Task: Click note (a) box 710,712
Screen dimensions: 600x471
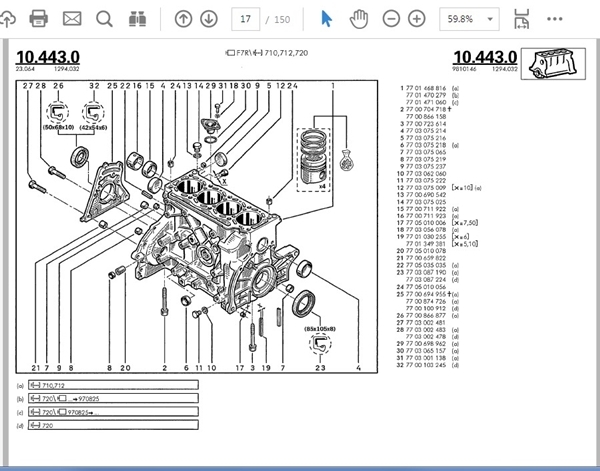Action: [x=113, y=385]
